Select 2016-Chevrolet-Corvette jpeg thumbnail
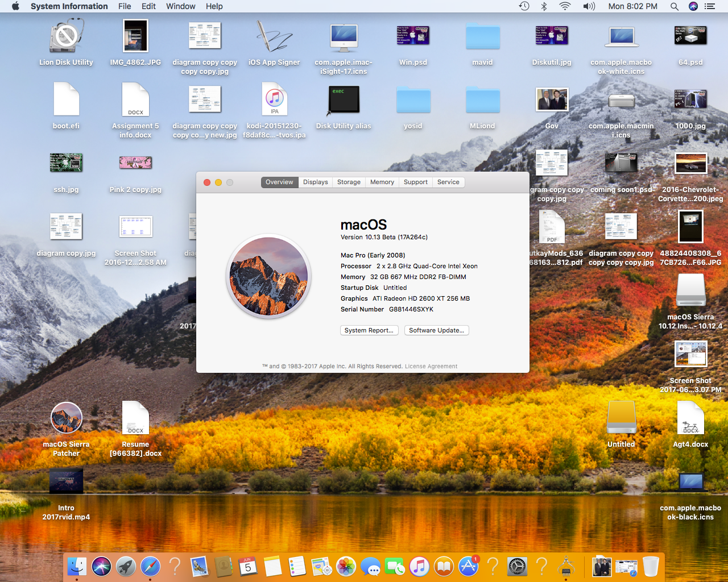The width and height of the screenshot is (728, 582). (690, 164)
